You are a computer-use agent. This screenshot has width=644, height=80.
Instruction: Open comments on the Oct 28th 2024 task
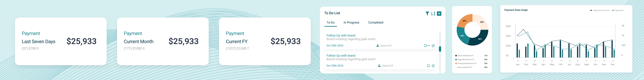pos(428,66)
